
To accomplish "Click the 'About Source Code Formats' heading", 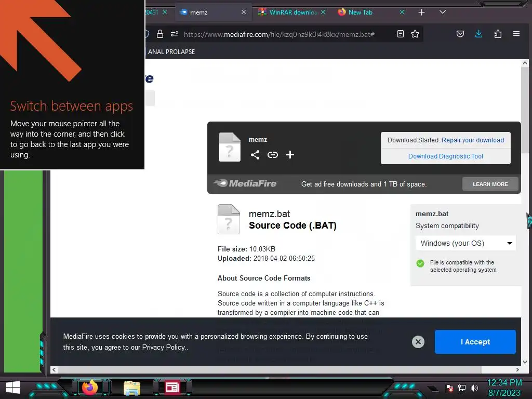I will point(264,278).
